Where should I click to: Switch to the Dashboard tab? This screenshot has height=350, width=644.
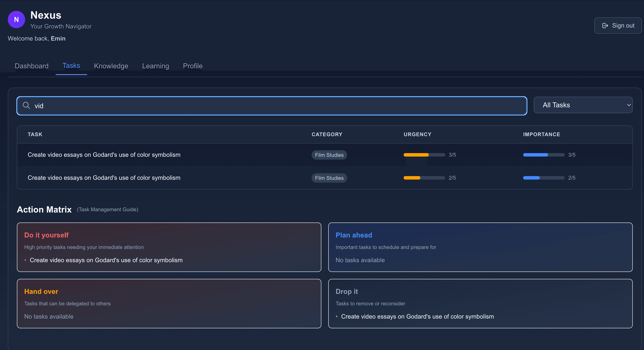31,66
